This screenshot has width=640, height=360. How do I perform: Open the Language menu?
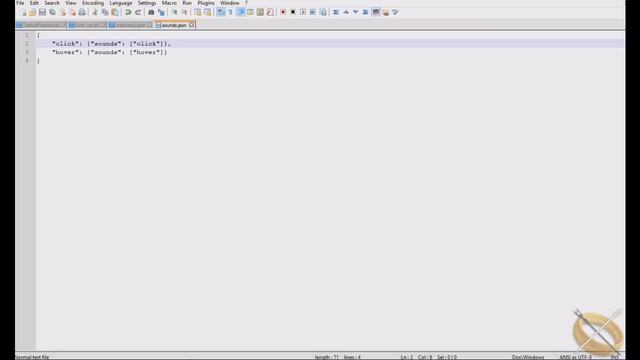121,3
